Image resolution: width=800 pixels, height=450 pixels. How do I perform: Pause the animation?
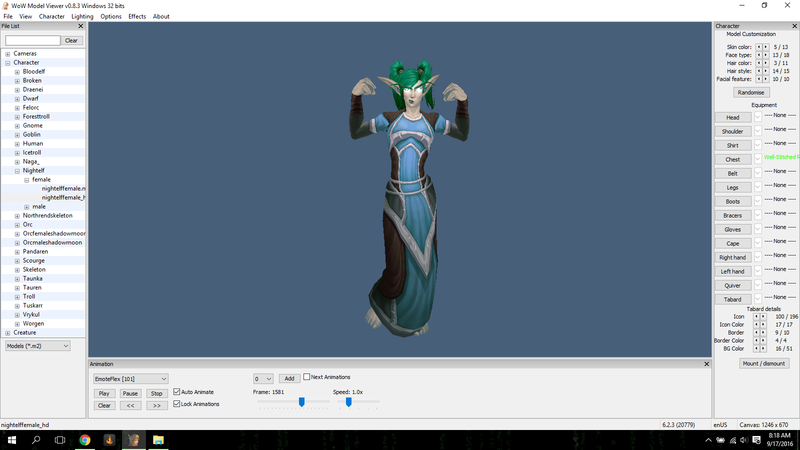[130, 393]
